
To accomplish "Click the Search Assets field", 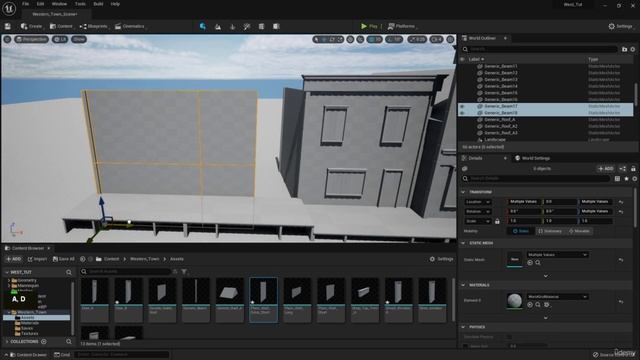I will click(126, 271).
